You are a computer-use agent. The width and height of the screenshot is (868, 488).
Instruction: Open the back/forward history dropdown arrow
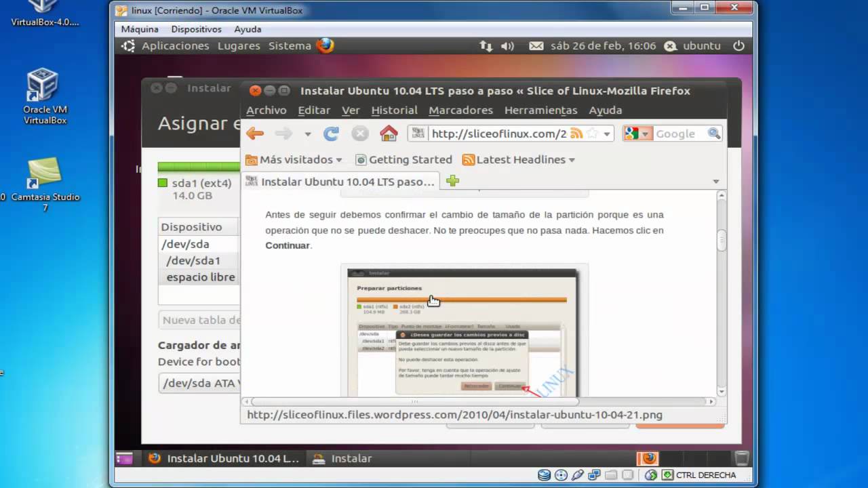[308, 134]
